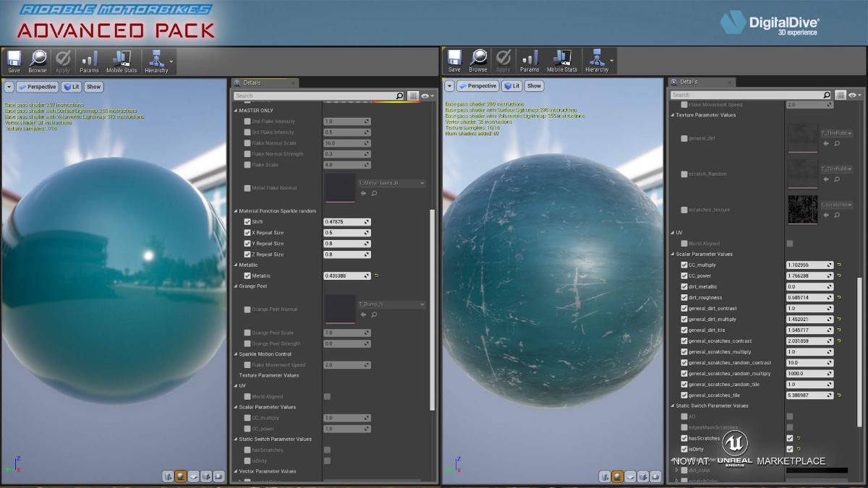This screenshot has width=868, height=488.
Task: Enable Orange Peel Scale override
Action: point(247,333)
